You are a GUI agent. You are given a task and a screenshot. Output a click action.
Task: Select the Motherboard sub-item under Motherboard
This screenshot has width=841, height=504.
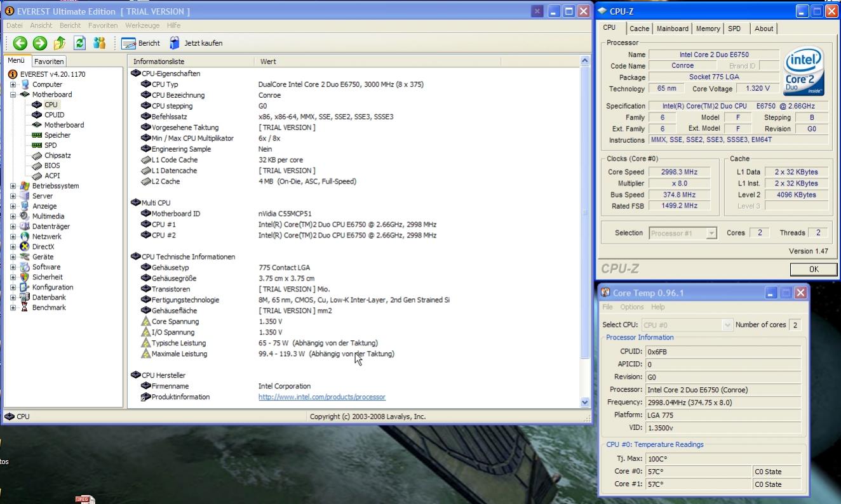[64, 125]
